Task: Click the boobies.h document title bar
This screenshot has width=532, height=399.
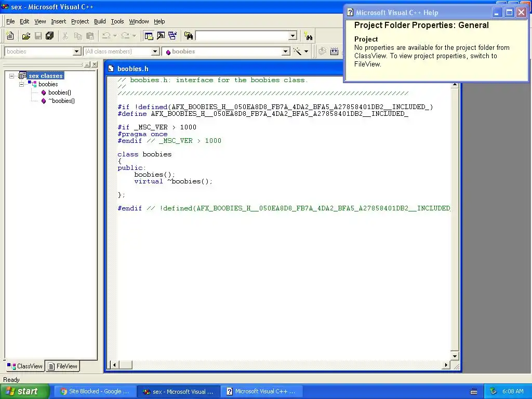Action: pyautogui.click(x=224, y=69)
